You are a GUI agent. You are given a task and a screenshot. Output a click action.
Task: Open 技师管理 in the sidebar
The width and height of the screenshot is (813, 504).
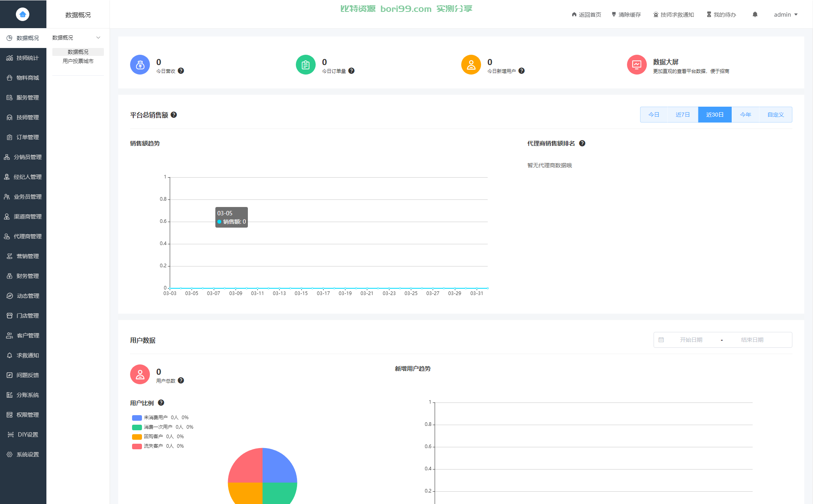[23, 117]
